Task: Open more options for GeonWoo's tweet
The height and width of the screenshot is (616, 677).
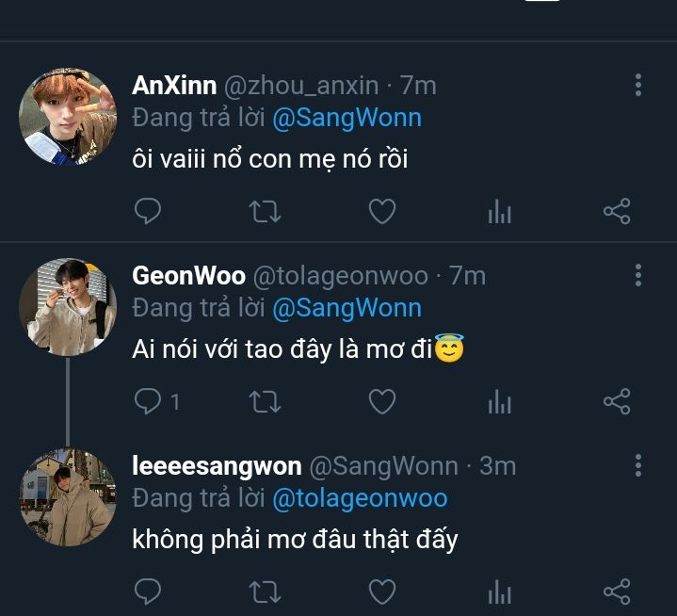Action: click(638, 276)
